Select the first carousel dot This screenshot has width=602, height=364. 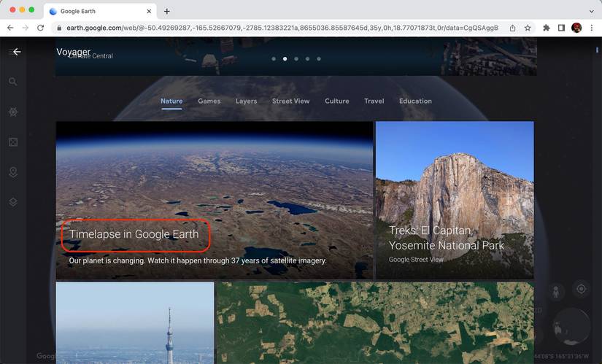click(x=274, y=59)
